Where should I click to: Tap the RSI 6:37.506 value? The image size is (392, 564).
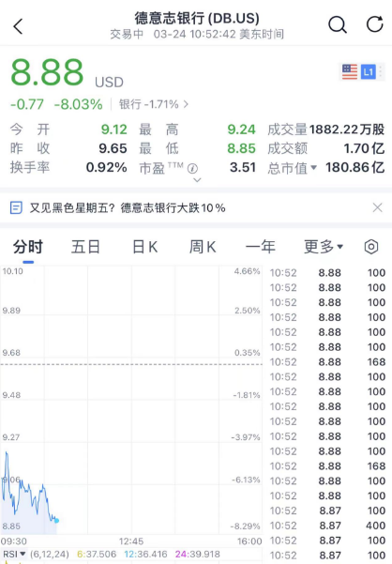point(97,554)
